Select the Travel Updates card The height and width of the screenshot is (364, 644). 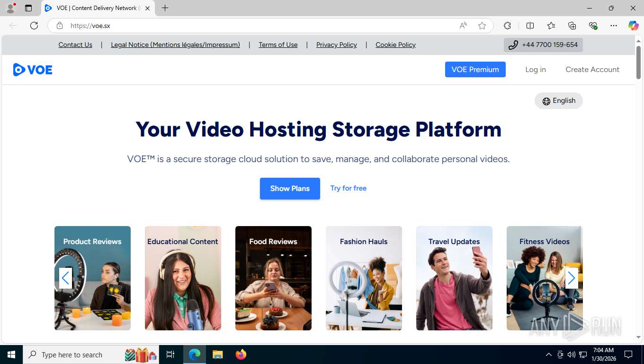[454, 278]
